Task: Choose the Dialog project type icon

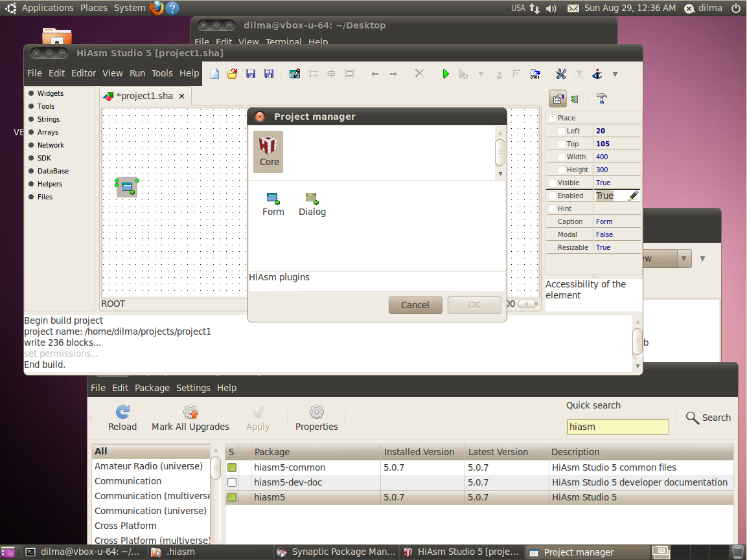Action: [x=312, y=204]
